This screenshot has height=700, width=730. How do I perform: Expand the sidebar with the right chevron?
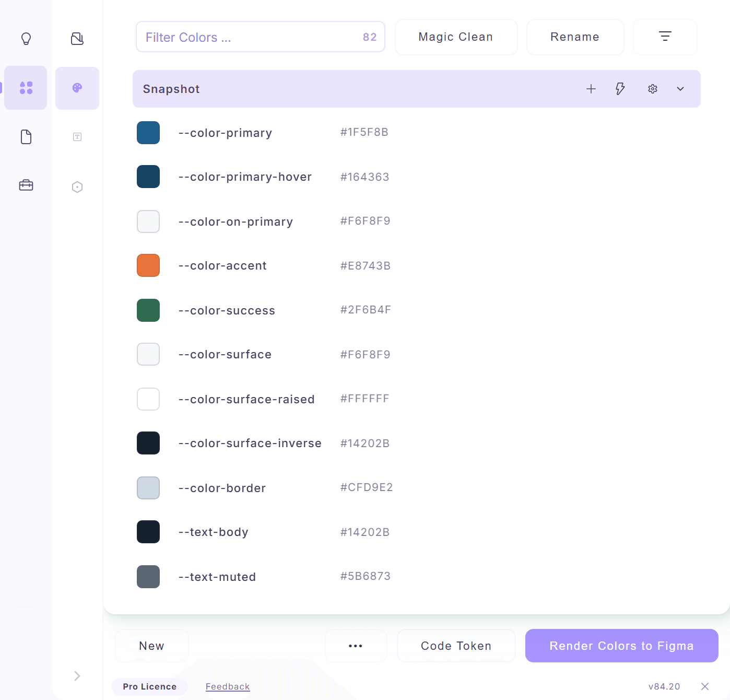(x=77, y=676)
